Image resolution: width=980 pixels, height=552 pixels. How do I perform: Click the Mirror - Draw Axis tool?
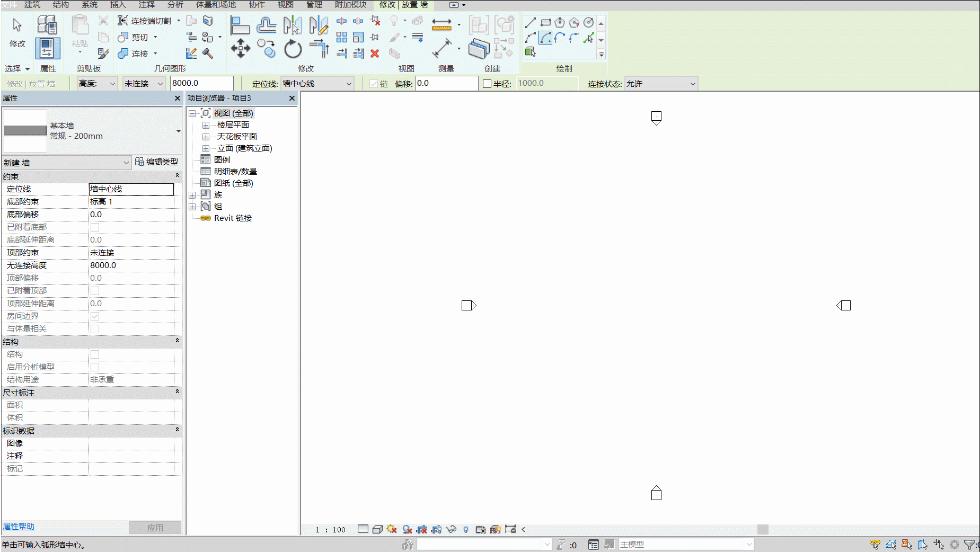coord(319,25)
